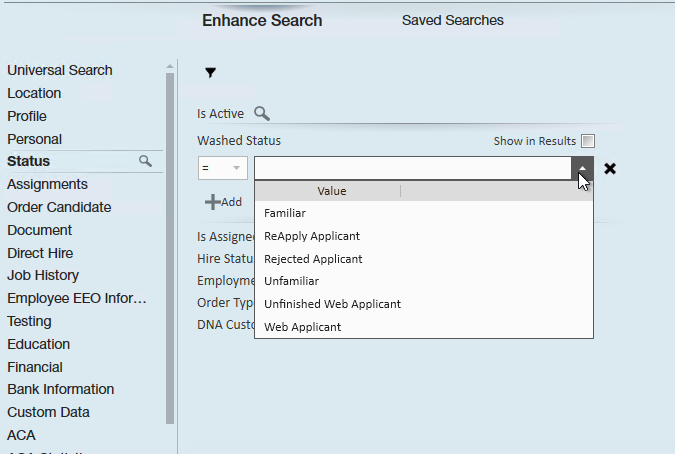Viewport: 675px width, 454px height.
Task: Open the Universal Search category
Action: (x=60, y=70)
